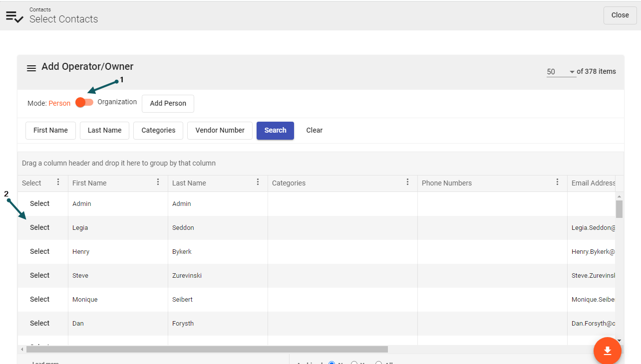
Task: Open the First Name column options menu
Action: tap(158, 182)
